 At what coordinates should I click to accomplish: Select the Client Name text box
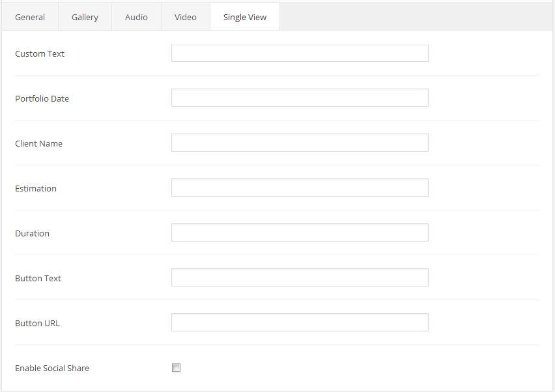pos(300,143)
